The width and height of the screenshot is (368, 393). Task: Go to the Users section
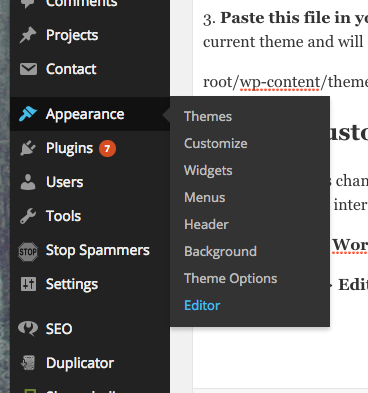pyautogui.click(x=65, y=182)
